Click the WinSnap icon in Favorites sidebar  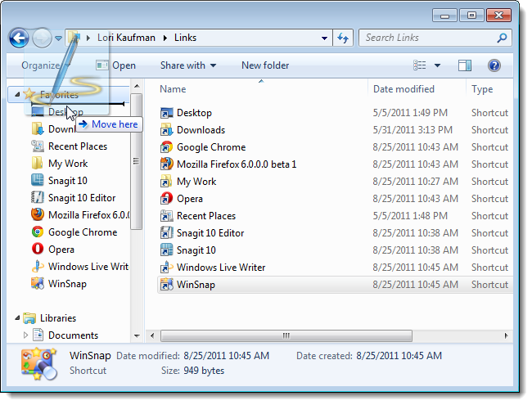pyautogui.click(x=38, y=283)
